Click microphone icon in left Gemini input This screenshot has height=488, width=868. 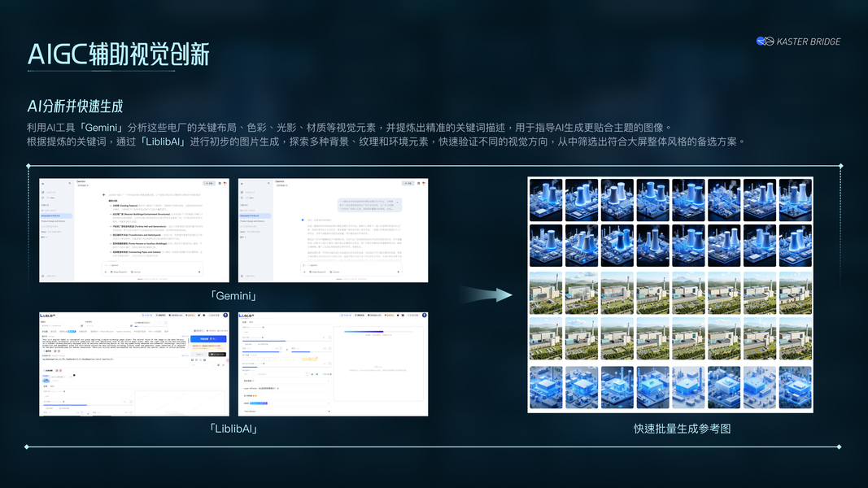tap(199, 272)
